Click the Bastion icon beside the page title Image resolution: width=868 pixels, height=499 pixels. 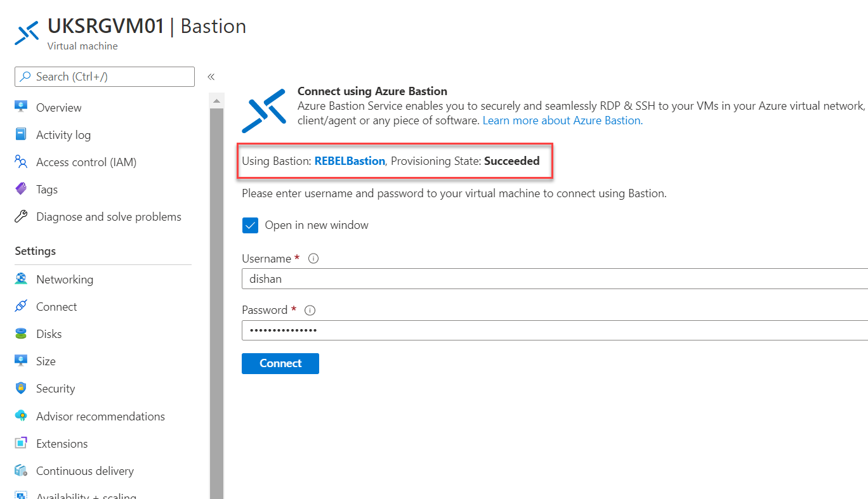[x=27, y=33]
